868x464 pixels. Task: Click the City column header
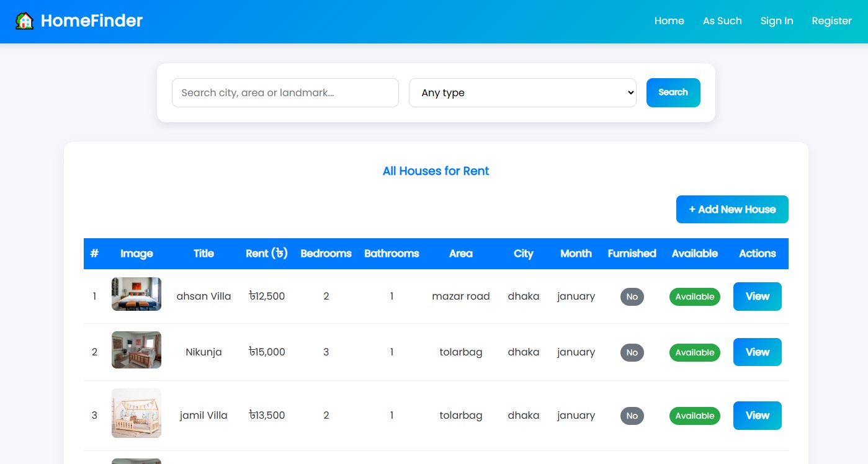coord(524,253)
